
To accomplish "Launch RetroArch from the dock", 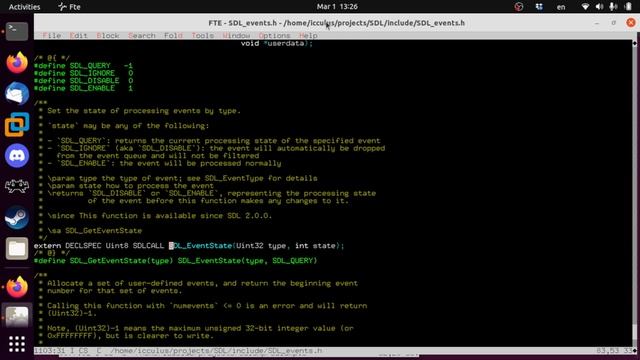I will pos(17,187).
